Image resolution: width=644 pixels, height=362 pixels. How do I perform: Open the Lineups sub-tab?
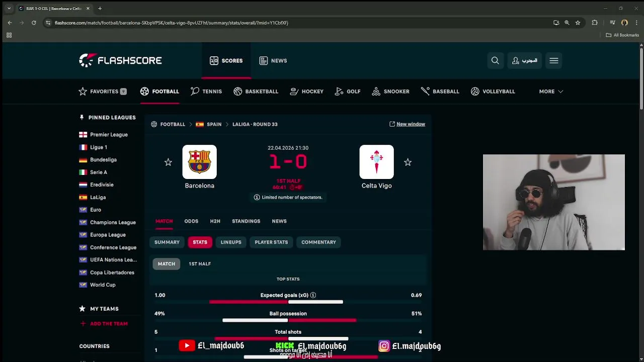point(231,242)
